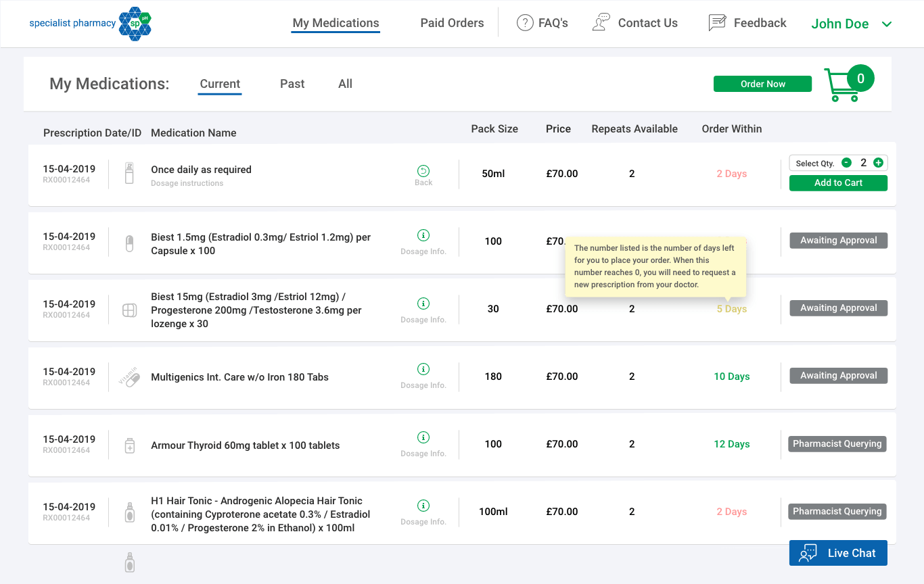The height and width of the screenshot is (584, 924).
Task: Go to My Medications tab
Action: click(x=336, y=23)
